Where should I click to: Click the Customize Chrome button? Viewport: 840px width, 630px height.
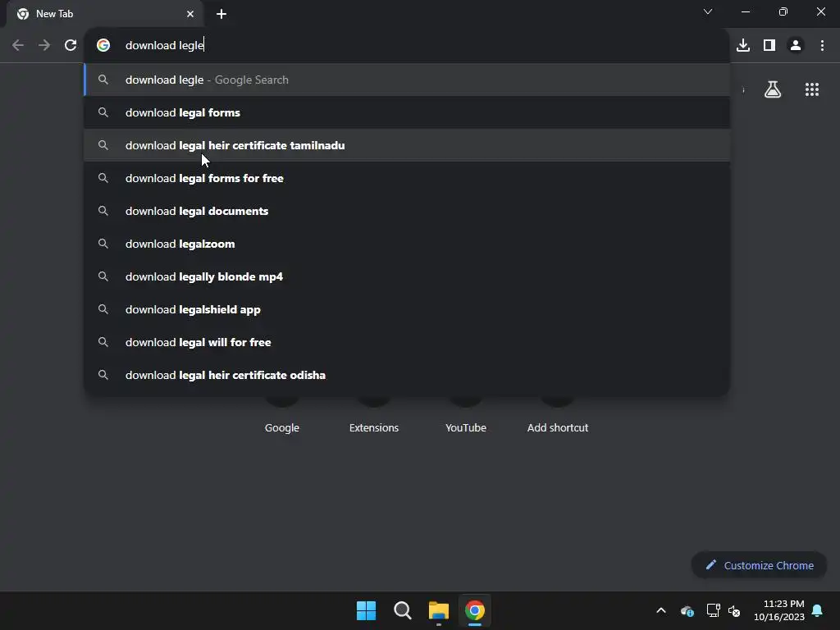[x=759, y=565]
